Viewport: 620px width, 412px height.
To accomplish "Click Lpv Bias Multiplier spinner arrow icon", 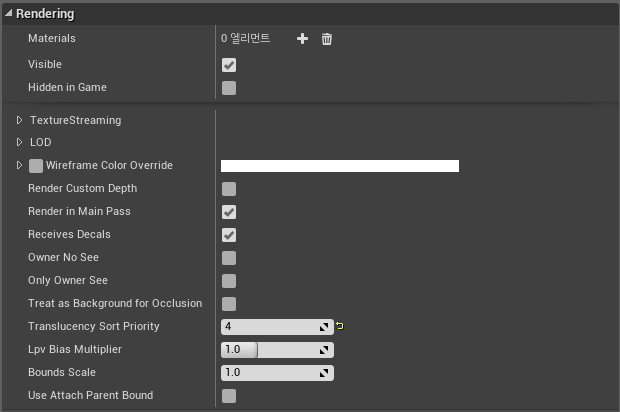I will (324, 350).
